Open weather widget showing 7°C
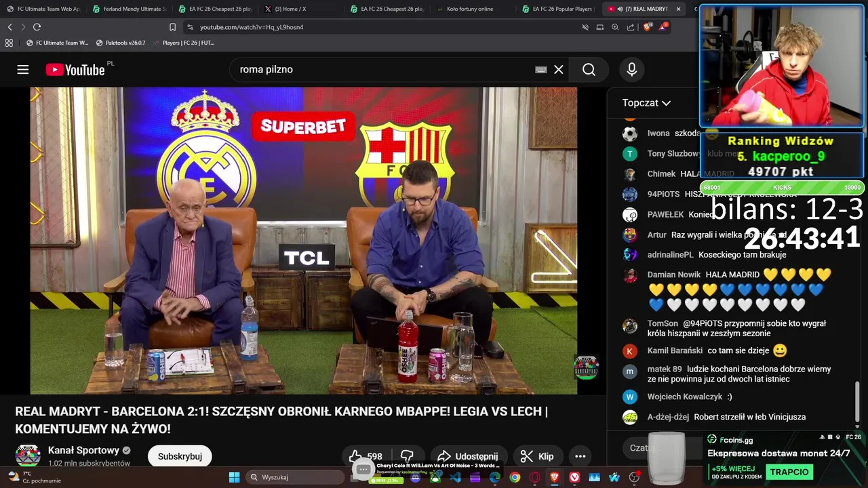The height and width of the screenshot is (488, 868). pyautogui.click(x=34, y=477)
